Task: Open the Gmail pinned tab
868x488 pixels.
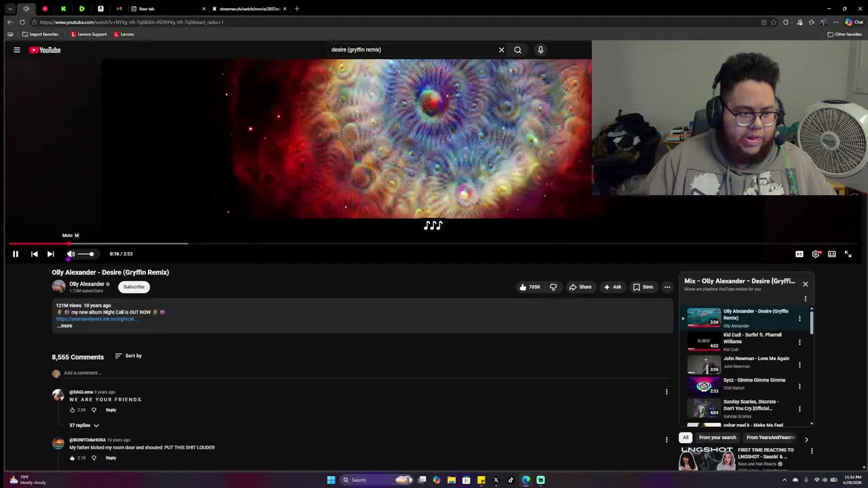Action: [119, 9]
